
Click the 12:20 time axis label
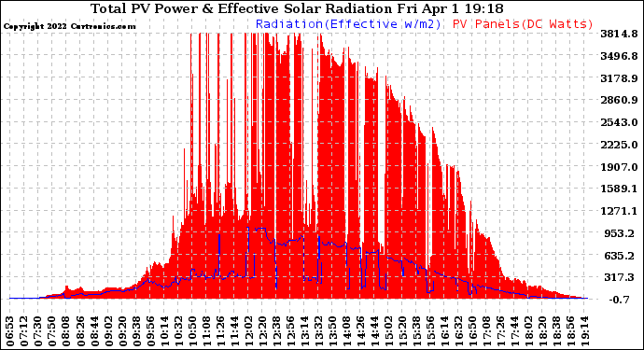[x=263, y=331]
